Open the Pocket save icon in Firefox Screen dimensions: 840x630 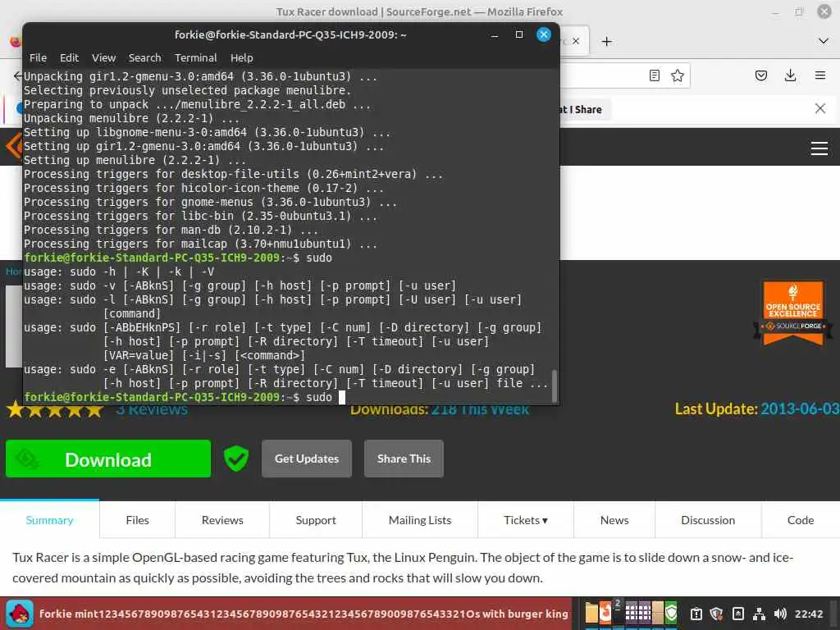(x=760, y=75)
